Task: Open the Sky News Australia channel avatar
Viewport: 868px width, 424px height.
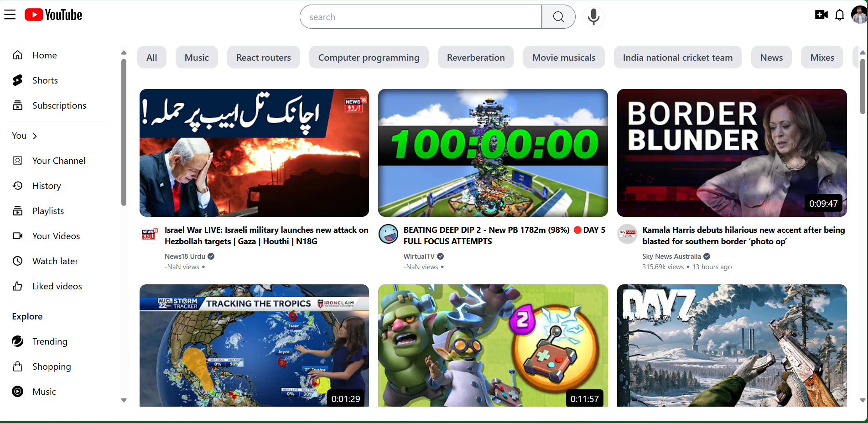Action: coord(627,234)
